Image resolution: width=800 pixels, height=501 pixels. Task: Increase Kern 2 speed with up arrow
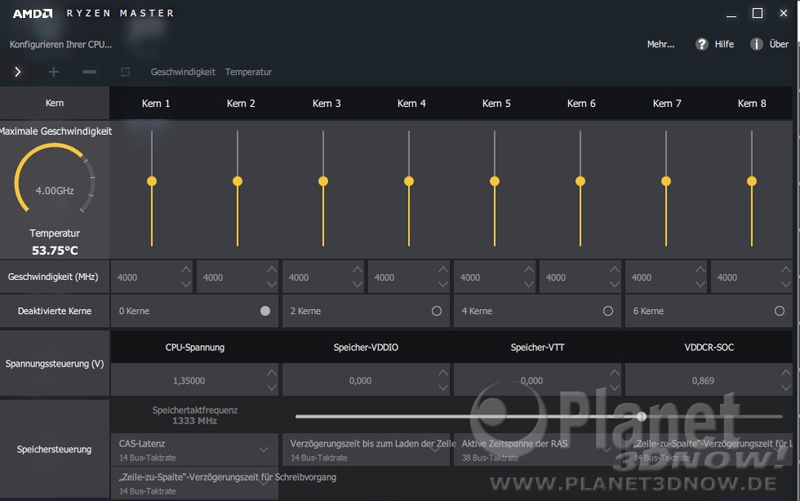[x=272, y=269]
